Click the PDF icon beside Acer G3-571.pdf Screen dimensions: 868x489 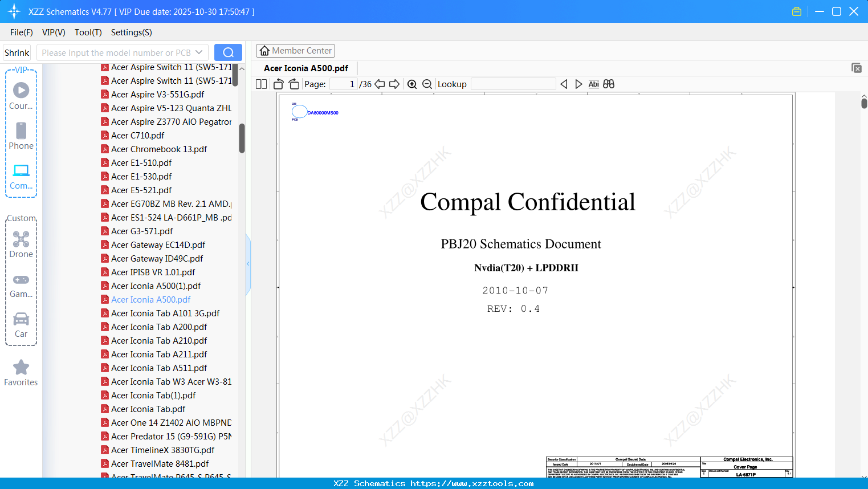click(105, 231)
